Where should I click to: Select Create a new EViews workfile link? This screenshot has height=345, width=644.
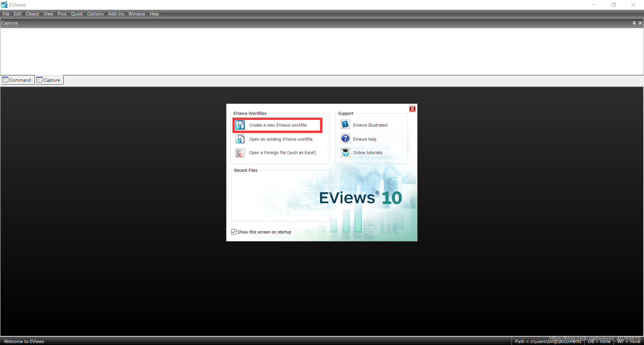[278, 125]
